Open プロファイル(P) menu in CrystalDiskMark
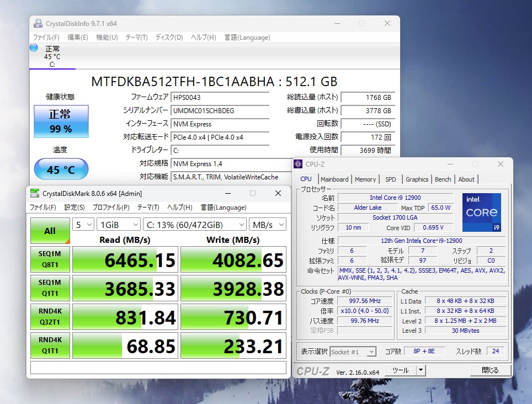 [111, 208]
